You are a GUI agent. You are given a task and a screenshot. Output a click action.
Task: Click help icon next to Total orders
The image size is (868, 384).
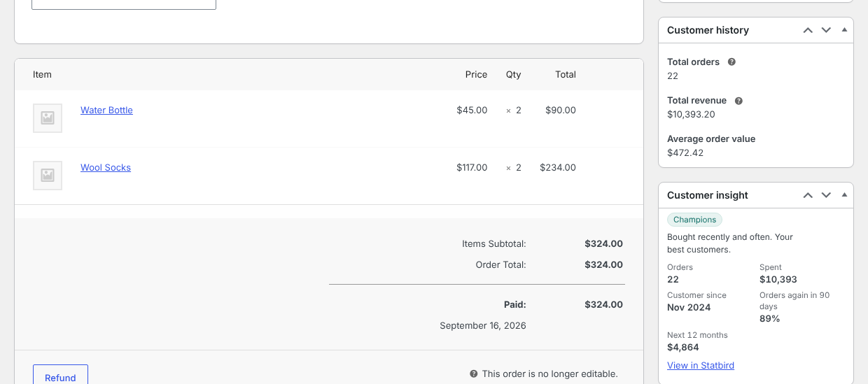(731, 62)
